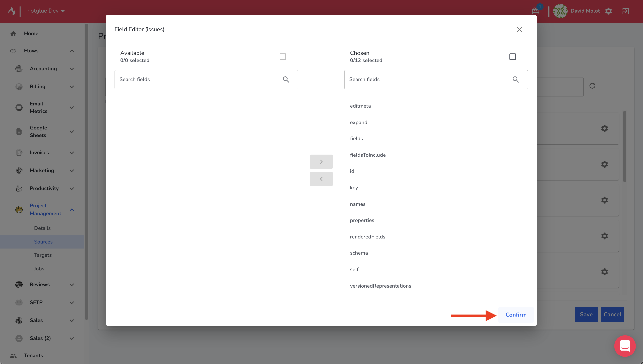Click search magnifier in Chosen fields box

coord(516,79)
